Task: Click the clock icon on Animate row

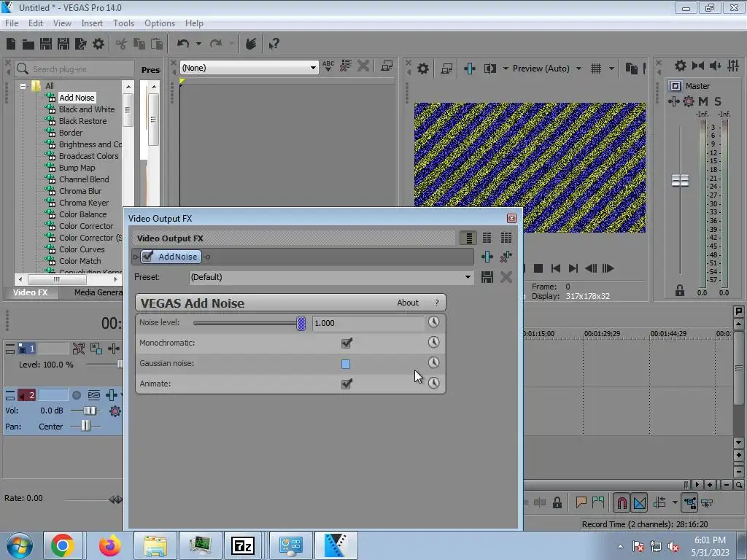Action: 433,383
